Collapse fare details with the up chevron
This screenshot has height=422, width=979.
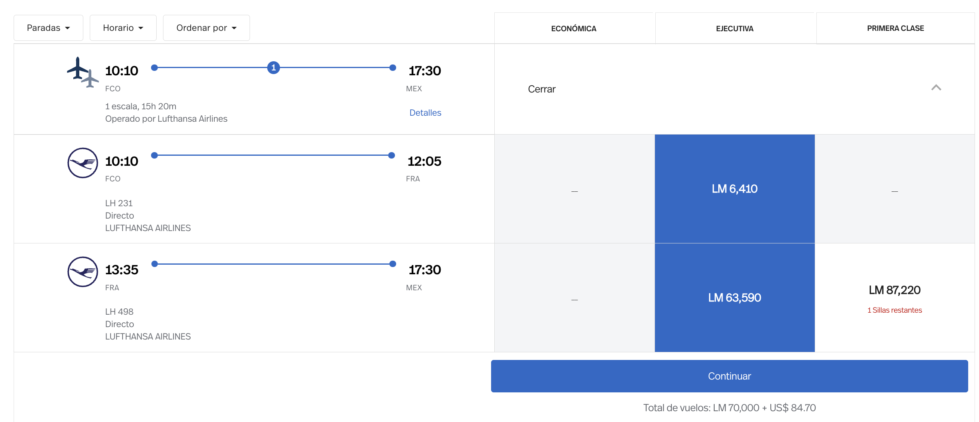(x=936, y=88)
